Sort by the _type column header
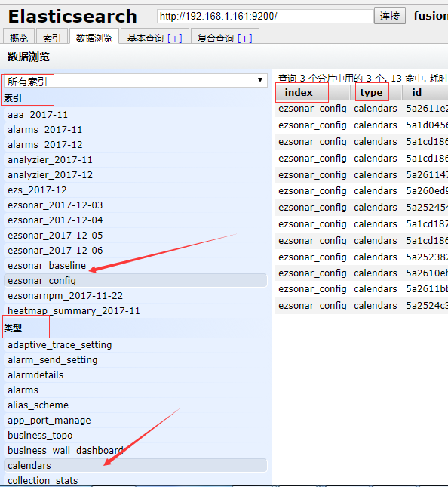Viewport: 448px width, 487px height. (x=376, y=93)
